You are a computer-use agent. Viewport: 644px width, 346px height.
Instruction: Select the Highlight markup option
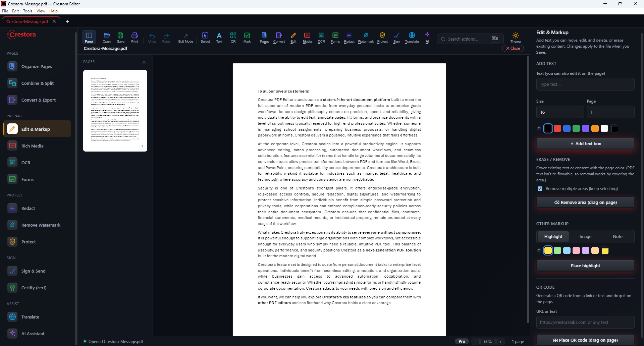click(x=553, y=236)
